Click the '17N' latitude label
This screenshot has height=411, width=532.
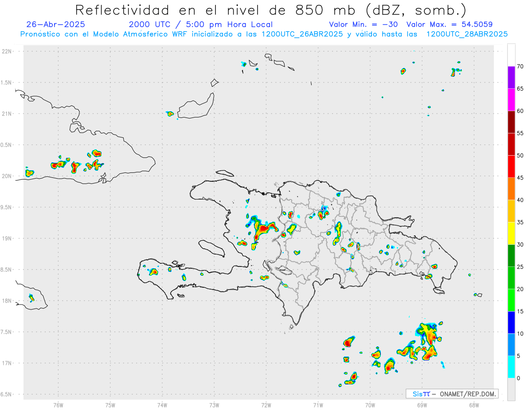pyautogui.click(x=8, y=363)
